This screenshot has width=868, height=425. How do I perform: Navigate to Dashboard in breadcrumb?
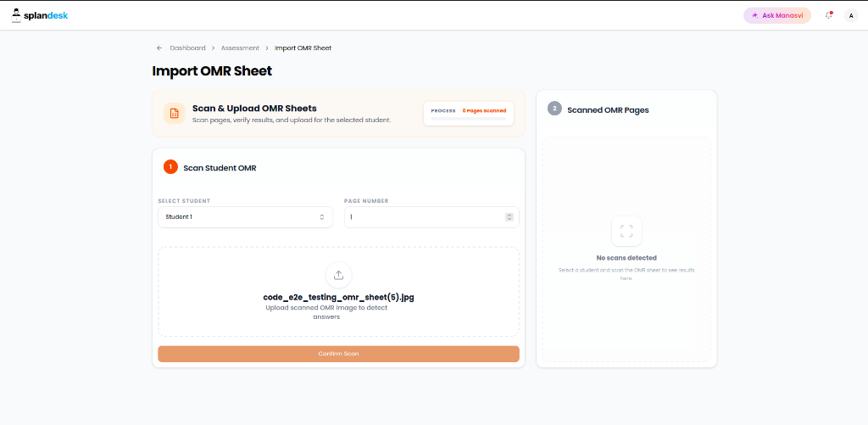(187, 48)
